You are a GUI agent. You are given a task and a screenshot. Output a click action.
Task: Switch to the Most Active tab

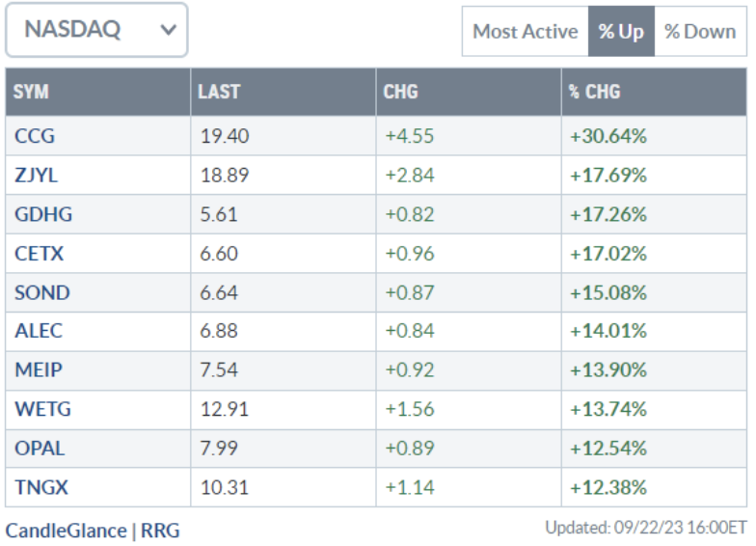click(x=525, y=32)
